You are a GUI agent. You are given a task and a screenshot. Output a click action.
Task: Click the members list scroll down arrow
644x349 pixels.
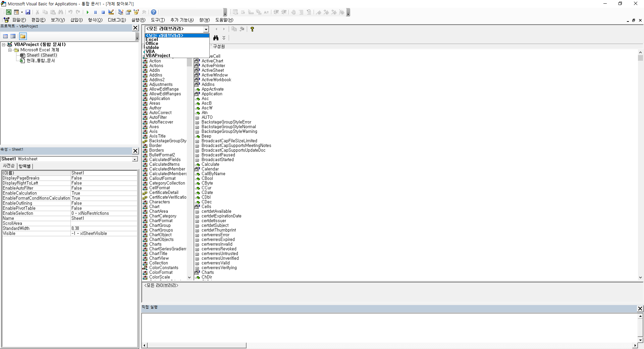click(640, 278)
